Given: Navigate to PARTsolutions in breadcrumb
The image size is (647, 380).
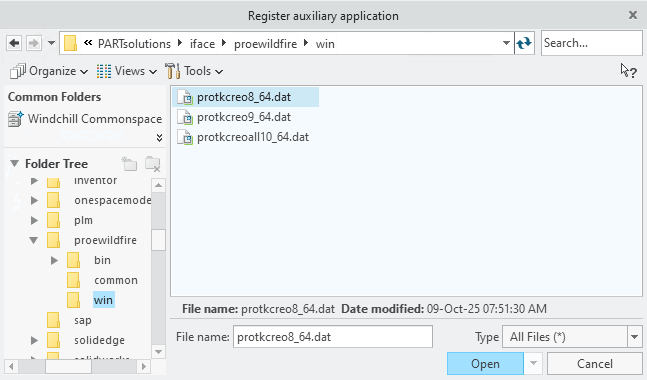Looking at the screenshot, I should point(134,44).
